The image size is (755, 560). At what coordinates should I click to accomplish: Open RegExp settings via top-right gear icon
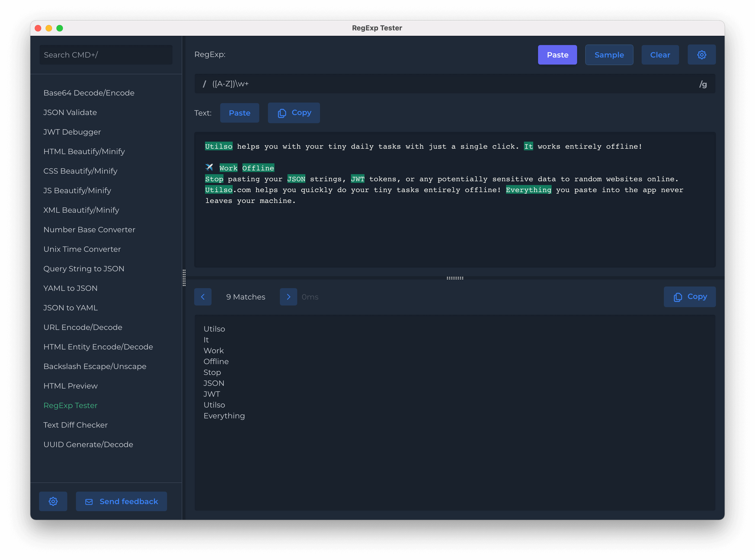tap(702, 55)
